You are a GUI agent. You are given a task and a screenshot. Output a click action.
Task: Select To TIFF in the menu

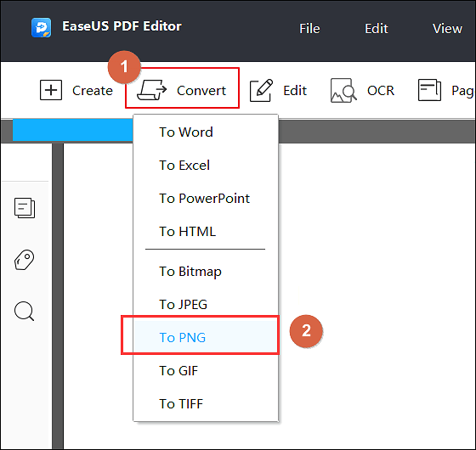pos(206,403)
